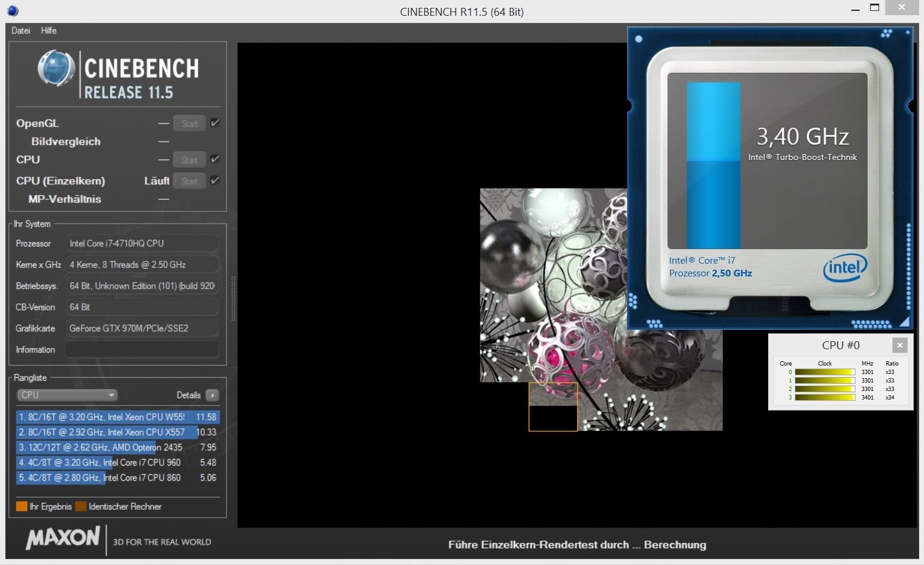924x565 pixels.
Task: Click the Cinebench app icon in title bar
Action: 13,11
